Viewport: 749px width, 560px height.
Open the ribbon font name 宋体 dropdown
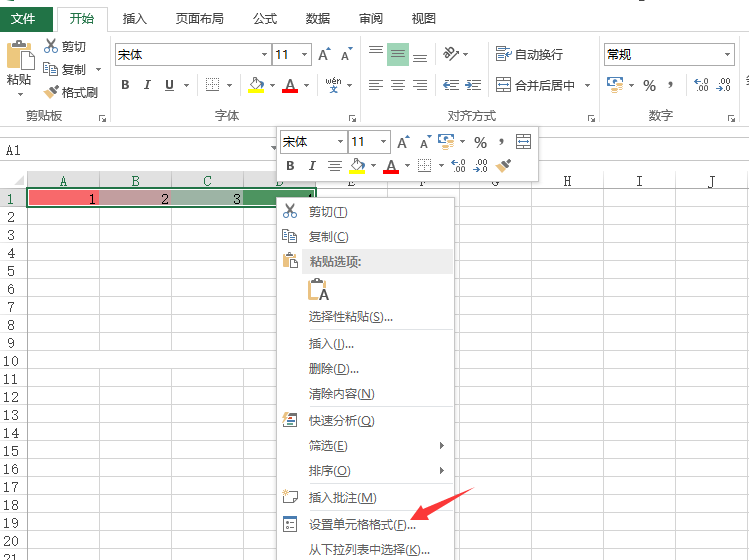click(x=264, y=54)
